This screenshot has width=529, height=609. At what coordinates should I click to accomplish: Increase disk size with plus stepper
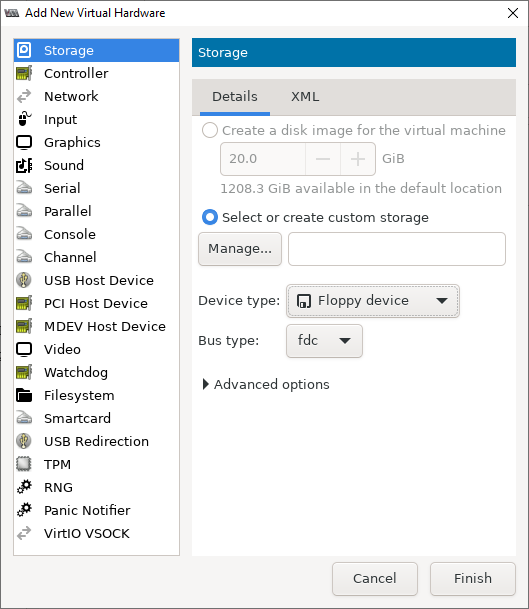pyautogui.click(x=358, y=159)
